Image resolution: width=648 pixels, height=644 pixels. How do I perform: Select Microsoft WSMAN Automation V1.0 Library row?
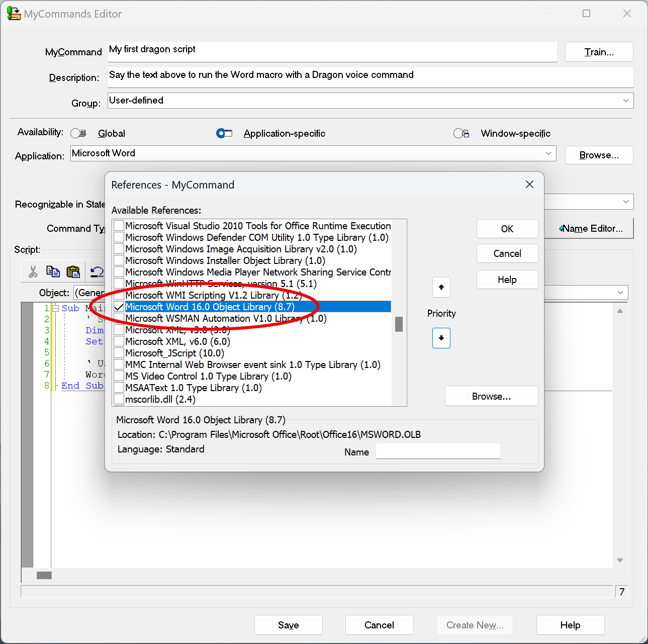(258, 318)
